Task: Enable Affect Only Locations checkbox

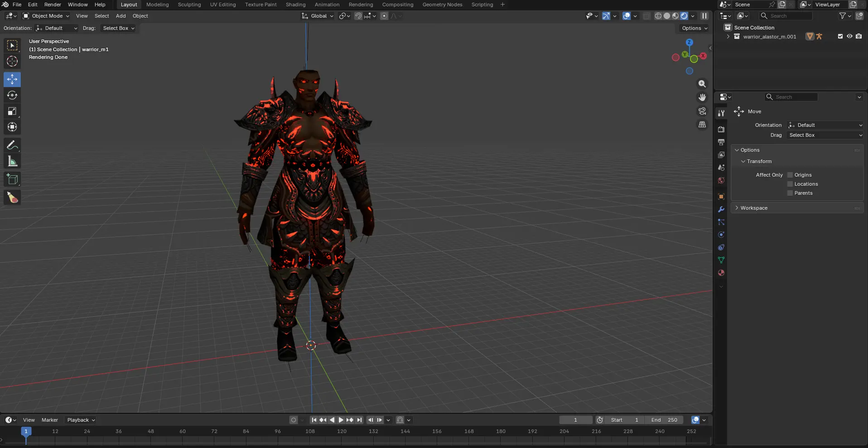Action: pos(790,184)
